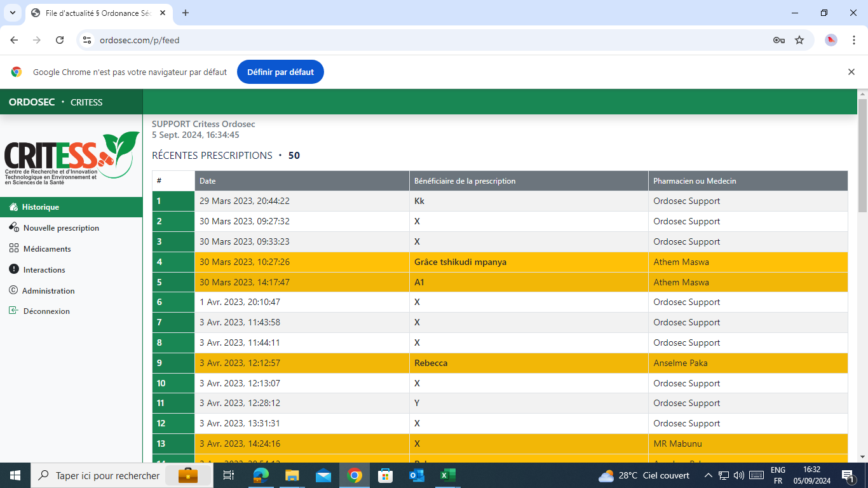Image resolution: width=868 pixels, height=488 pixels.
Task: Reload the page with the refresh icon
Action: coord(60,40)
